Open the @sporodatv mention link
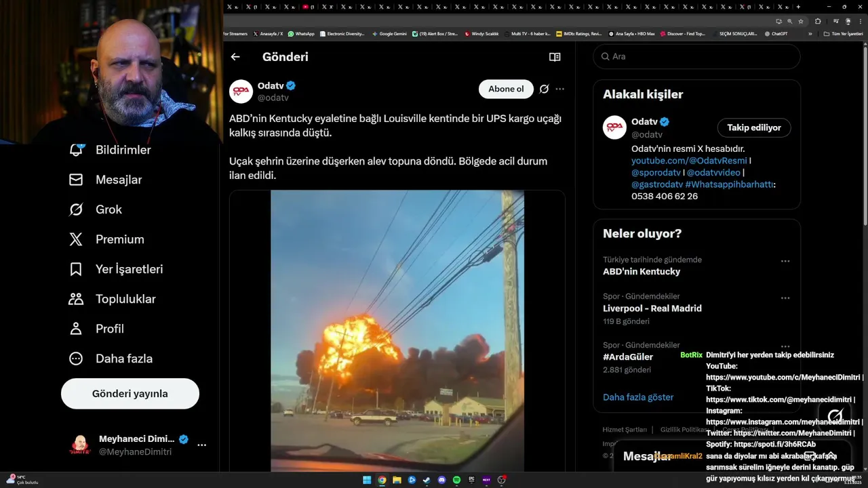Screen dimensions: 868x488 click(x=656, y=172)
